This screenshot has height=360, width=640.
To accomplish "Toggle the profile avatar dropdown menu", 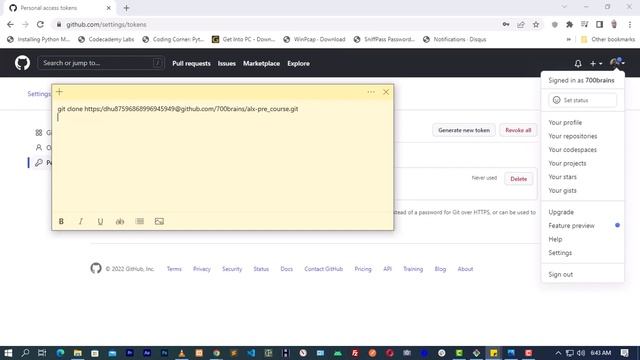I will click(x=617, y=62).
